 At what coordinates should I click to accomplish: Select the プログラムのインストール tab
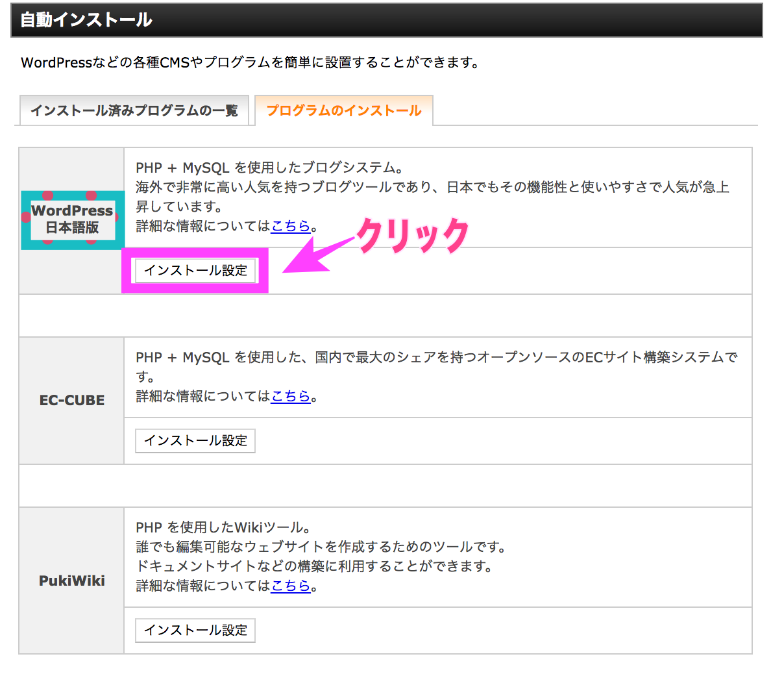[344, 110]
